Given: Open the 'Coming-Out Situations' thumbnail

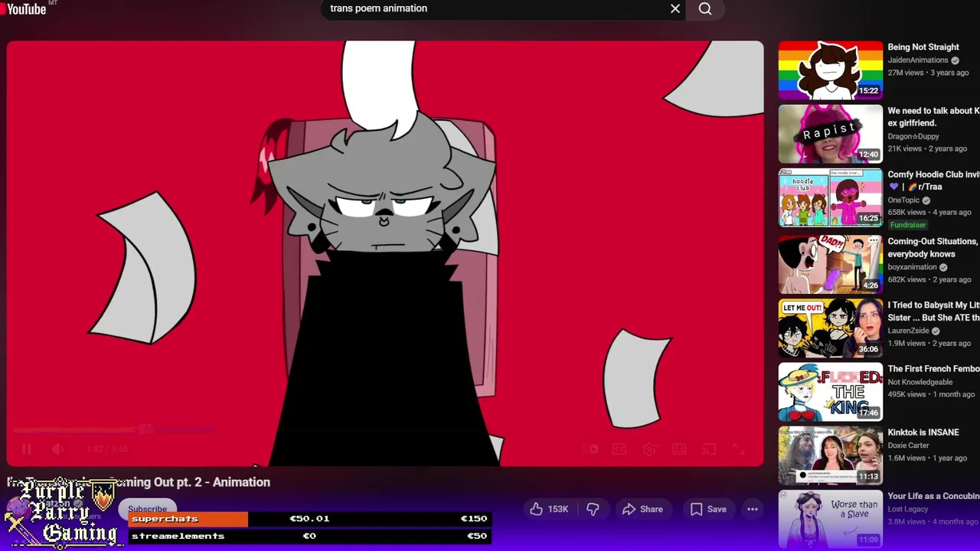Looking at the screenshot, I should (831, 264).
